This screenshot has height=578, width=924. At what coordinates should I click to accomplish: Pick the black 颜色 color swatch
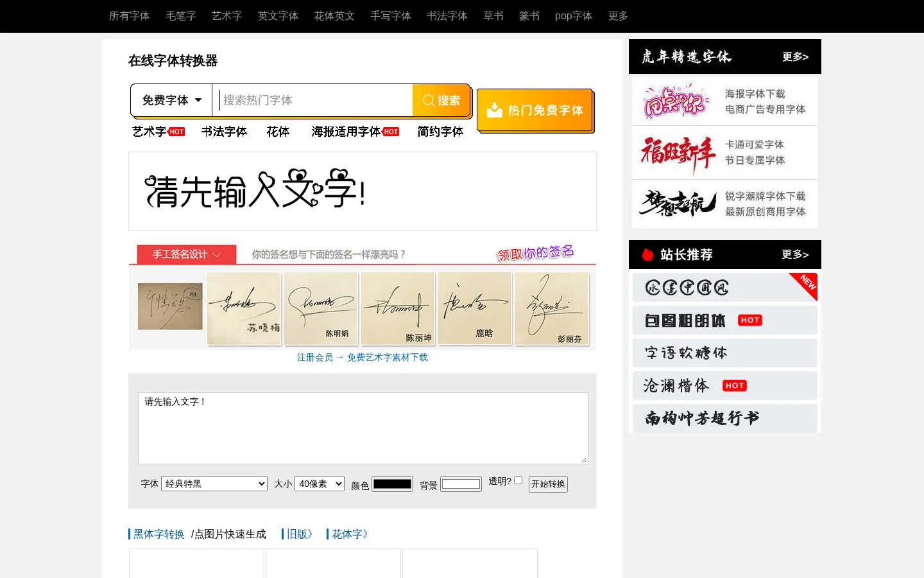(392, 484)
